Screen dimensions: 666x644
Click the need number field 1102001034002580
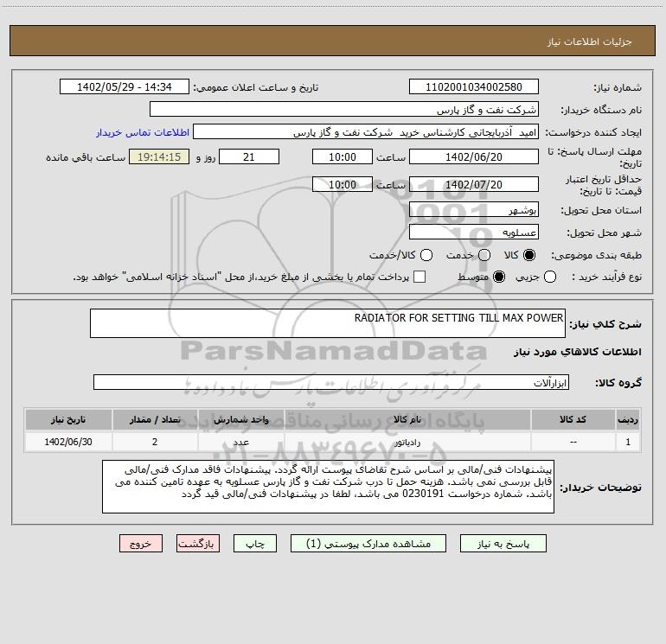coord(474,86)
